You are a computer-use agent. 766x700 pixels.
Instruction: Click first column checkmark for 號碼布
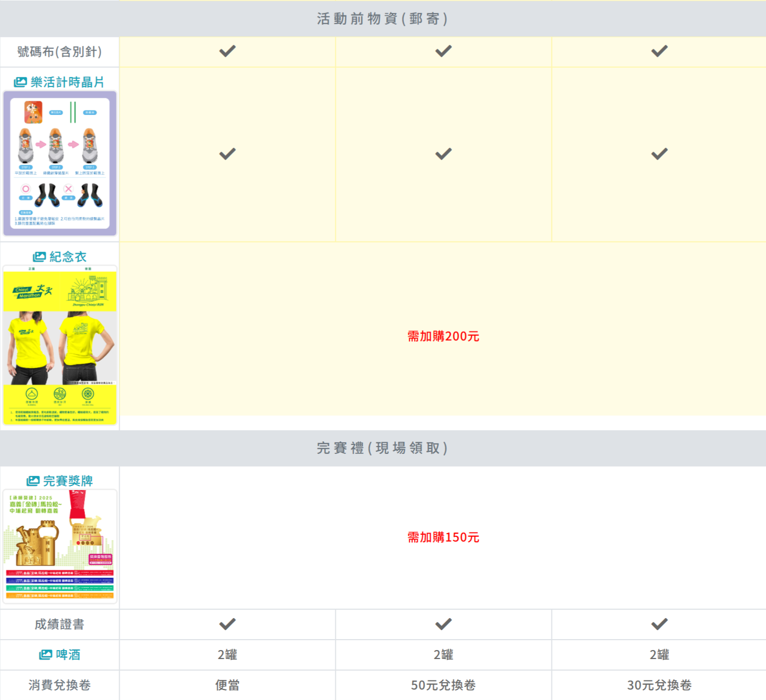(x=227, y=51)
